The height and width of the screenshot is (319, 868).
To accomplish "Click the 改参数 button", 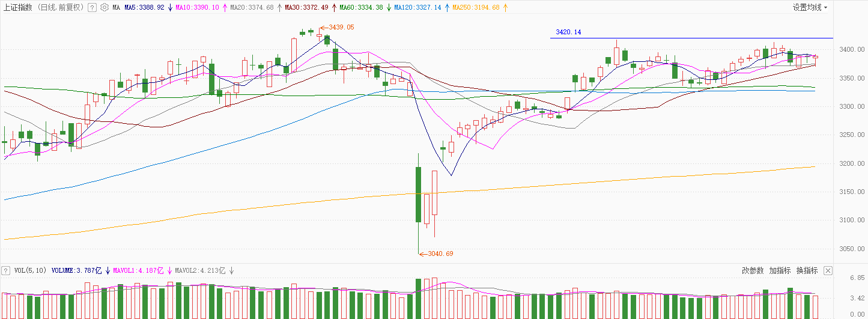I will point(753,270).
